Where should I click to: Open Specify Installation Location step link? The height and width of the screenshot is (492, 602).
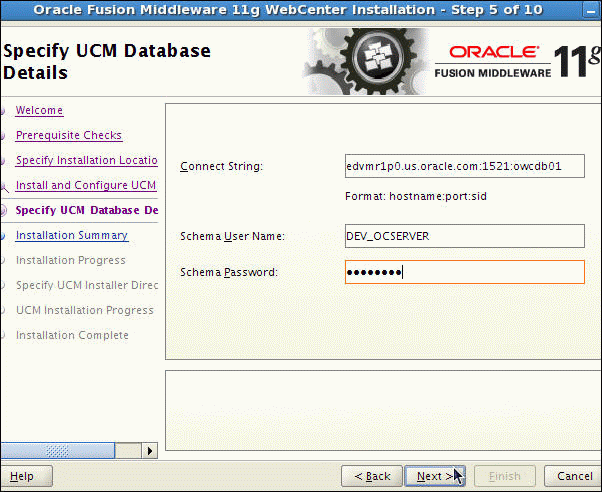(x=86, y=160)
